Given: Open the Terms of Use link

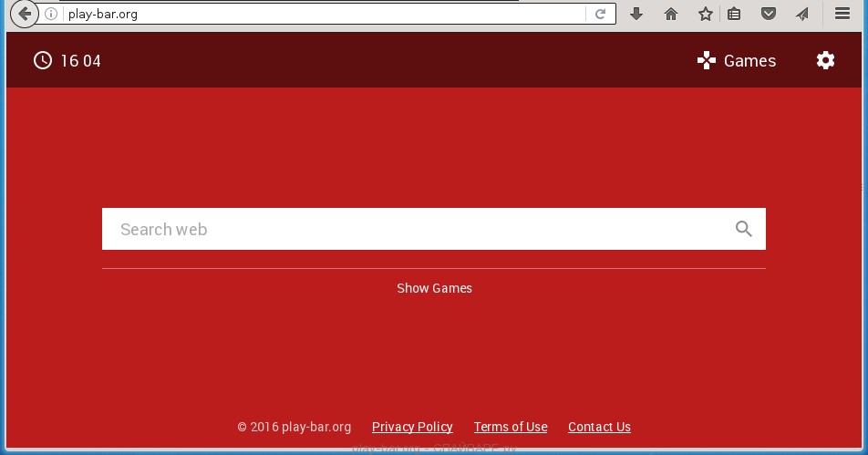Looking at the screenshot, I should pyautogui.click(x=511, y=427).
